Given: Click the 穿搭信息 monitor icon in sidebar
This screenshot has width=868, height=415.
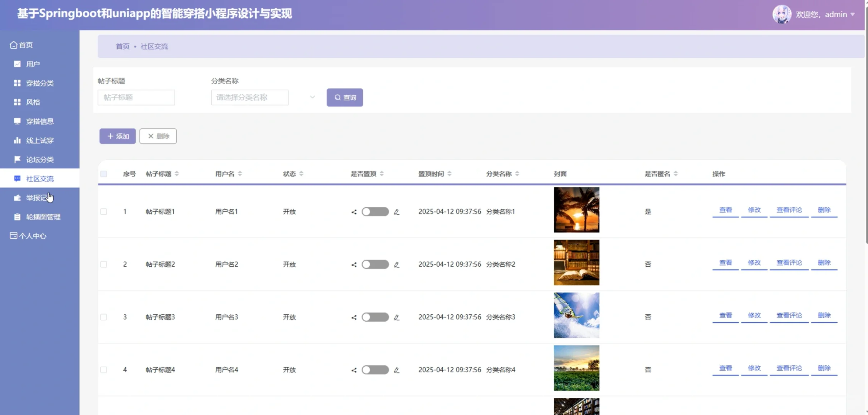Looking at the screenshot, I should coord(17,121).
